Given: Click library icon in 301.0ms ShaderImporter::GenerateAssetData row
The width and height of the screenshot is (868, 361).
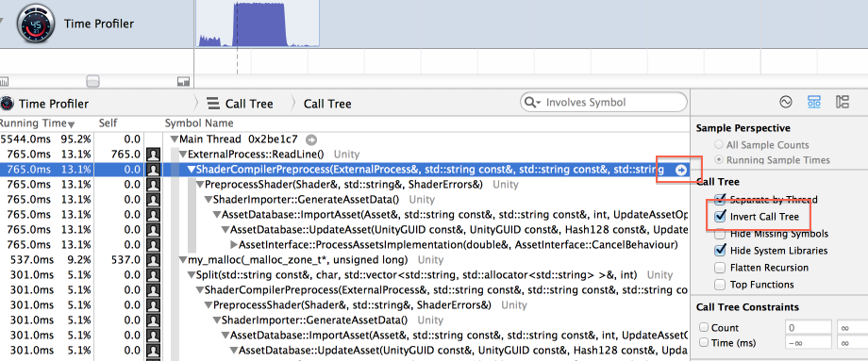Looking at the screenshot, I should (153, 320).
